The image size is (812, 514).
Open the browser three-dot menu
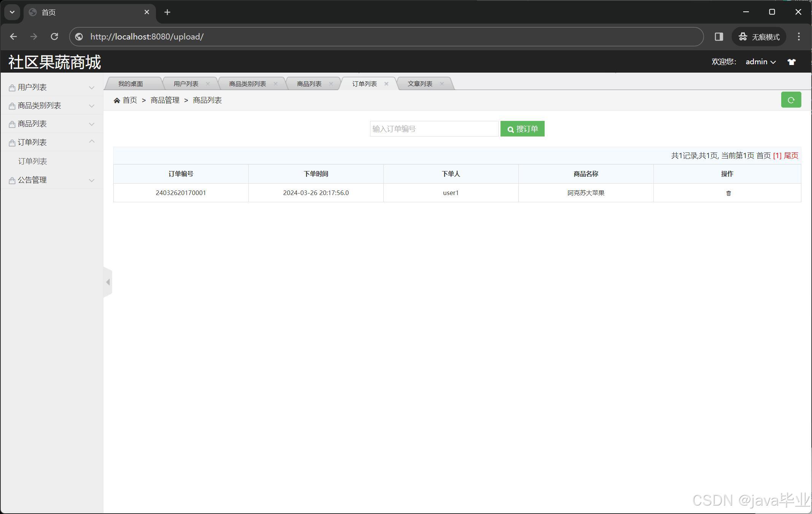point(799,36)
